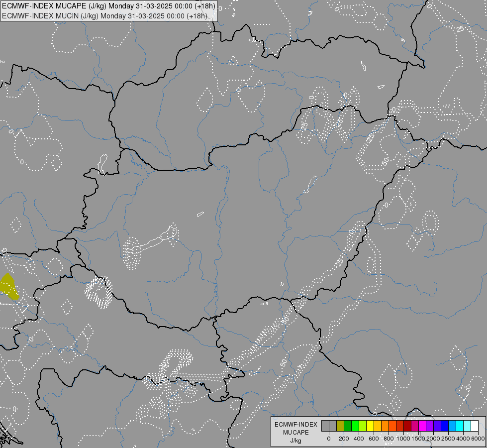Click the bright green legend swatch
This screenshot has width=487, height=448.
pos(355,426)
